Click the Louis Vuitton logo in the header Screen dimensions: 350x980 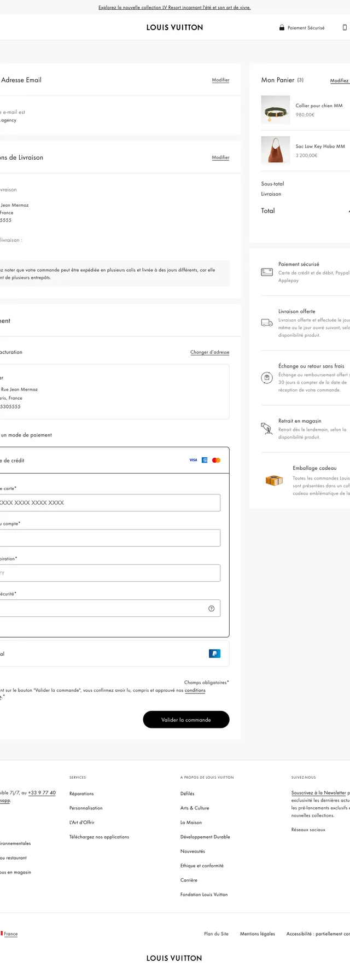(174, 27)
